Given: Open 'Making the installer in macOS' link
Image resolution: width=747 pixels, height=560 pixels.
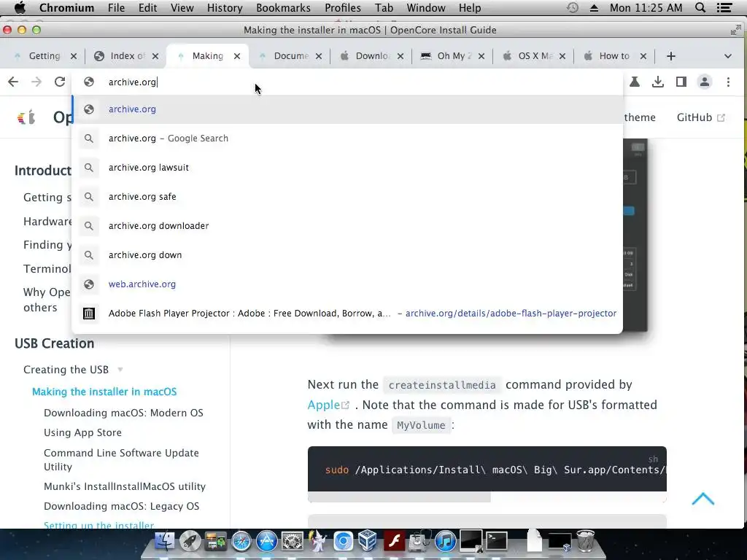Looking at the screenshot, I should (x=104, y=392).
